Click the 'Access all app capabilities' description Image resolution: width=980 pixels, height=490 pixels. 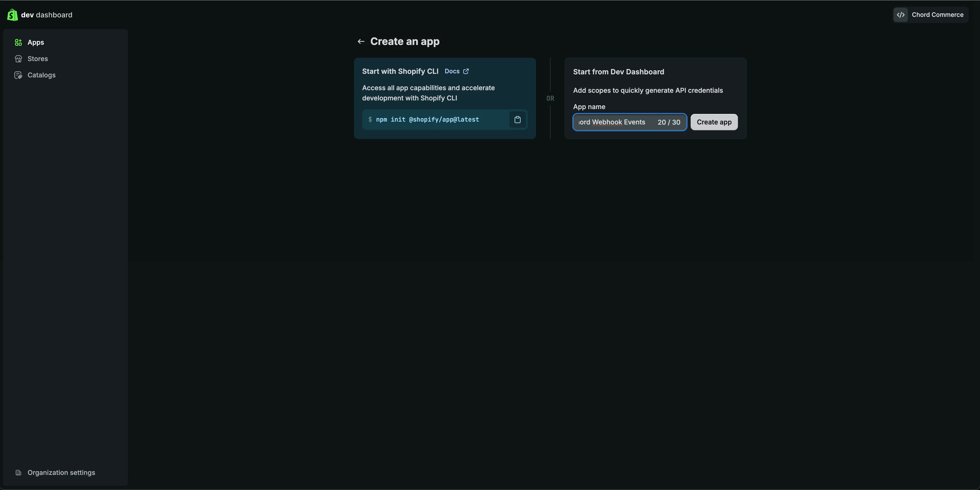(x=428, y=93)
